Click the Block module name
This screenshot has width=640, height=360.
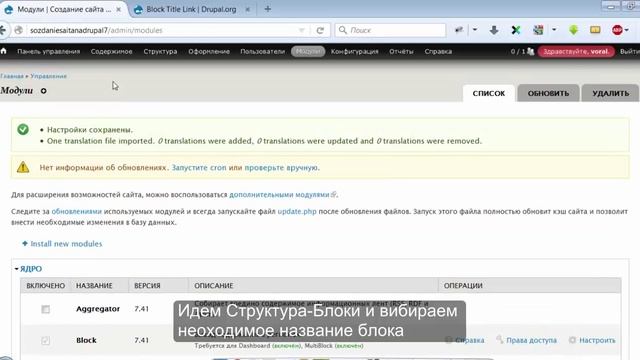point(86,340)
